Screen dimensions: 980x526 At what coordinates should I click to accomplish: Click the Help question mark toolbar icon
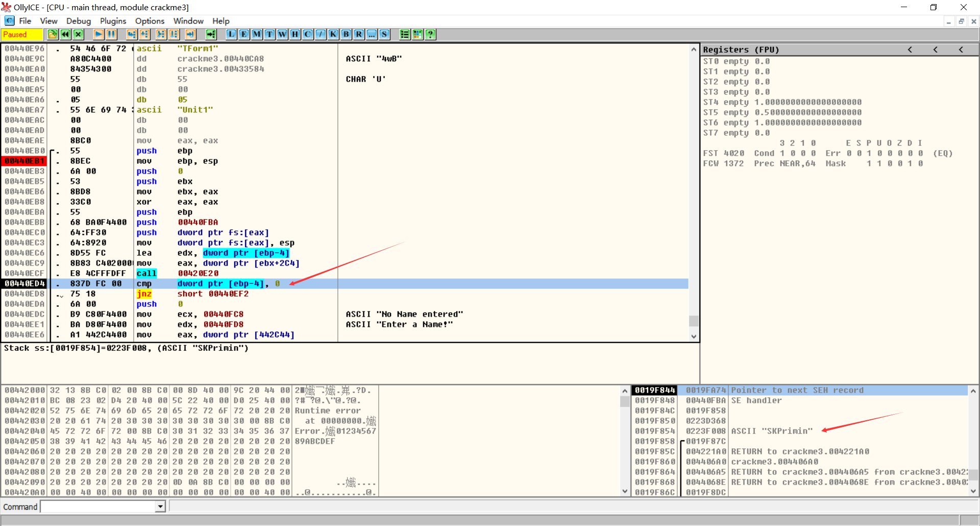[430, 34]
